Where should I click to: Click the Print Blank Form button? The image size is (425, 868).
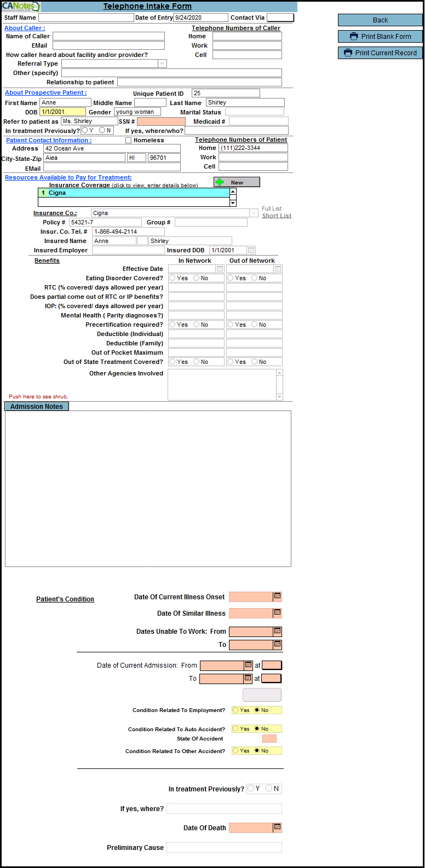380,37
